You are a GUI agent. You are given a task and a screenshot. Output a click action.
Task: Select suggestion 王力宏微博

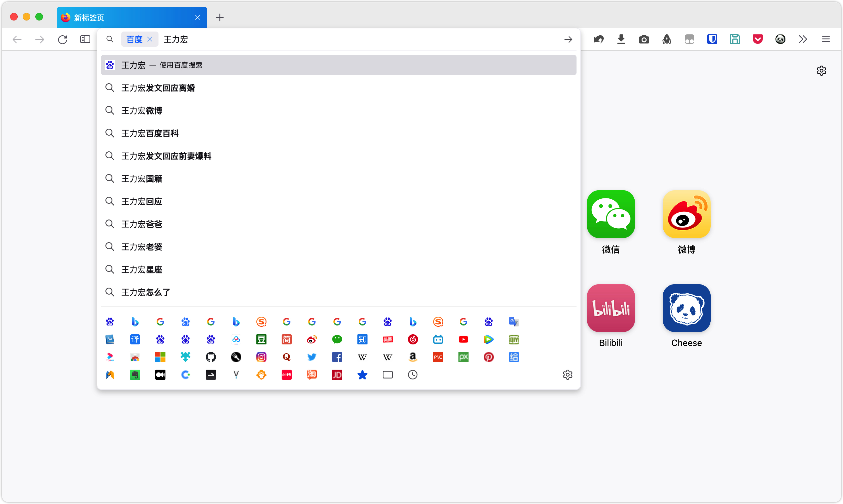tap(142, 110)
